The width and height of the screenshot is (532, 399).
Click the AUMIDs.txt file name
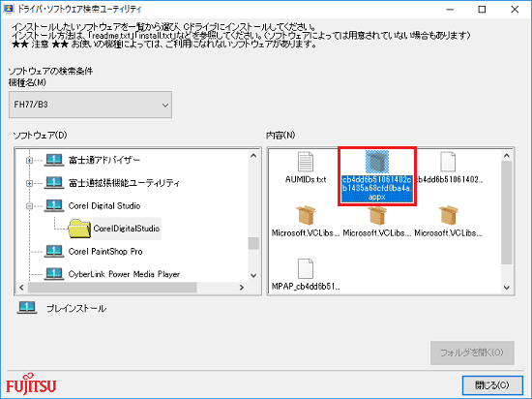[x=306, y=179]
